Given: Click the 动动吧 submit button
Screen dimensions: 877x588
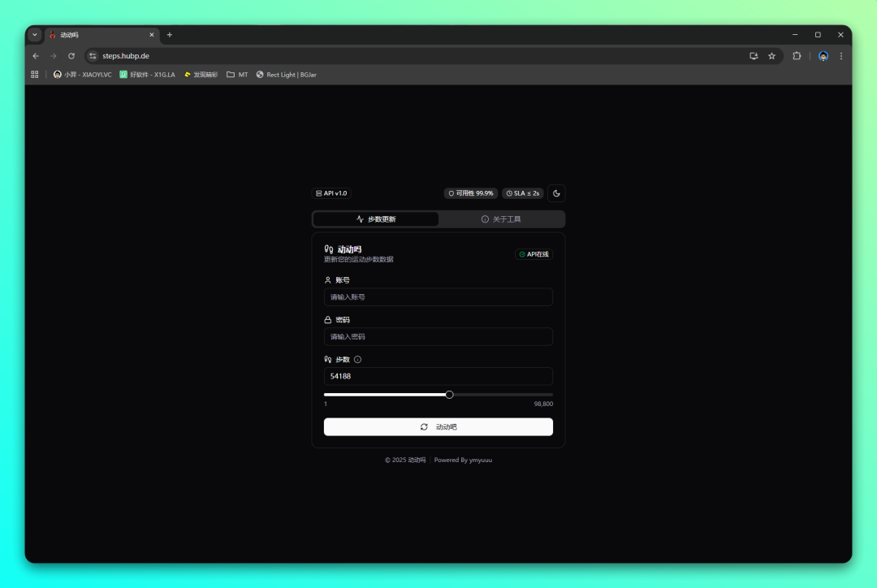Looking at the screenshot, I should pyautogui.click(x=438, y=427).
